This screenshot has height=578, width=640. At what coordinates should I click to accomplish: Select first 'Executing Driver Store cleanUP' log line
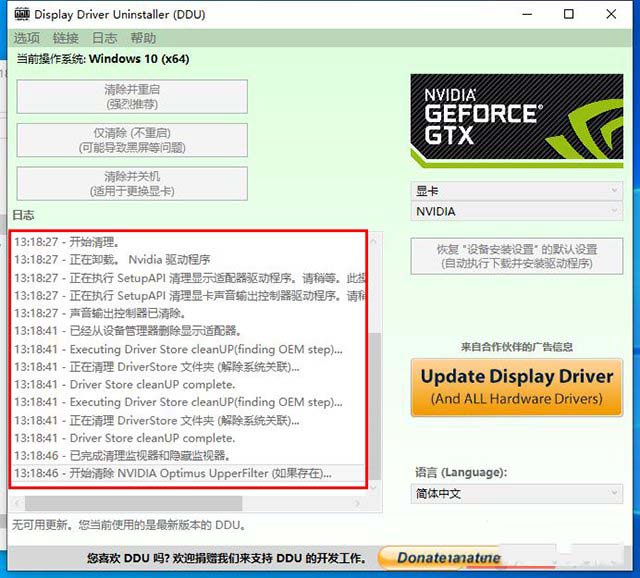point(189,349)
